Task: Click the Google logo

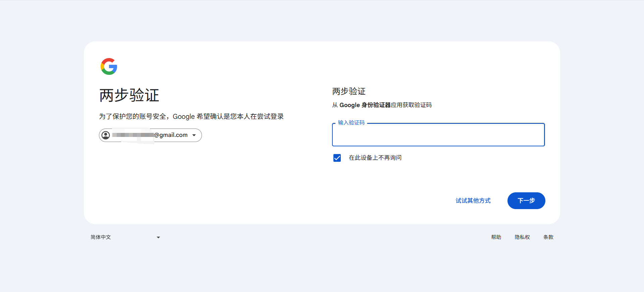Action: point(109,66)
